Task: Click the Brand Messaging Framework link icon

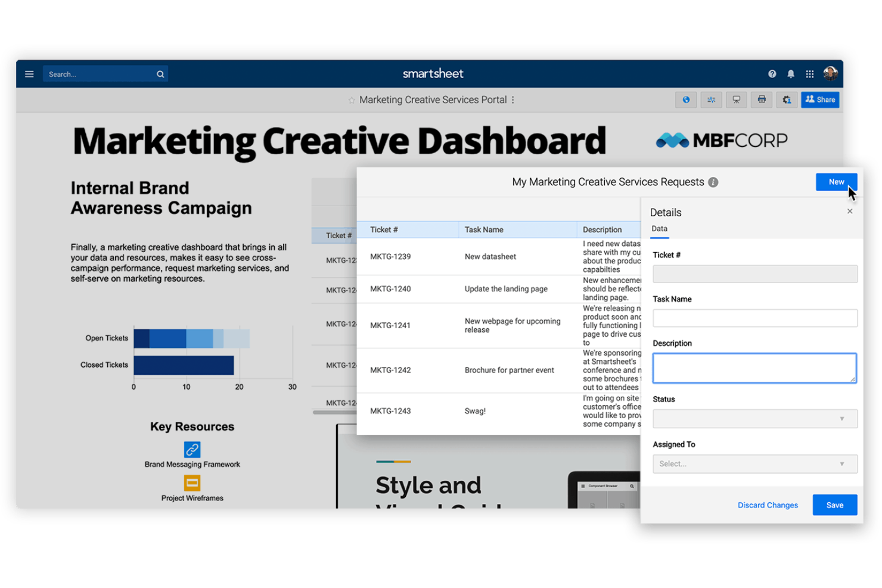Action: click(x=192, y=449)
